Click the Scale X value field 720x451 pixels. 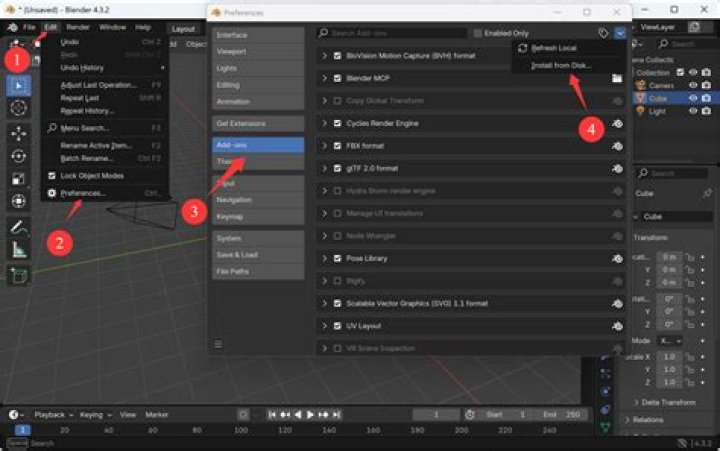[x=669, y=357]
